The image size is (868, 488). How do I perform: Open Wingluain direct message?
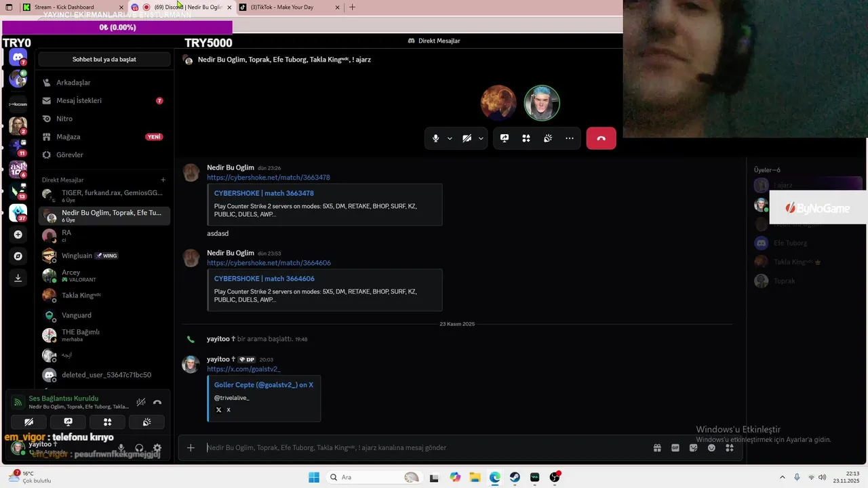click(x=104, y=256)
